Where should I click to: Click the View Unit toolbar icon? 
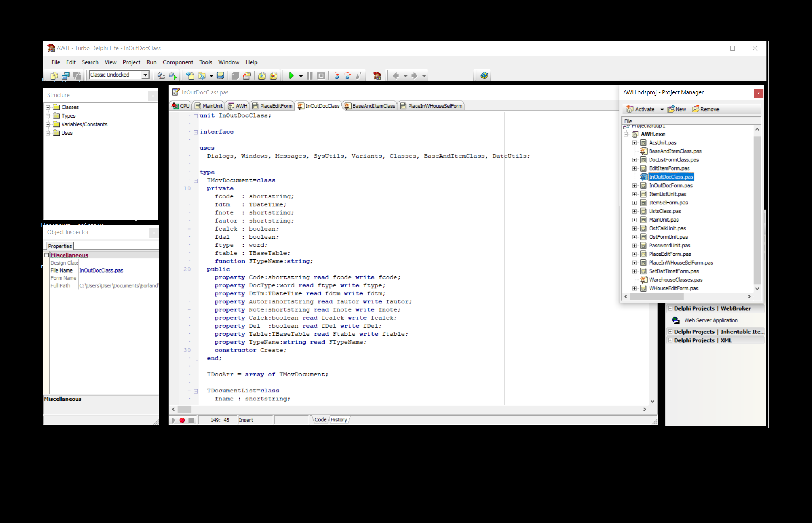[x=54, y=75]
